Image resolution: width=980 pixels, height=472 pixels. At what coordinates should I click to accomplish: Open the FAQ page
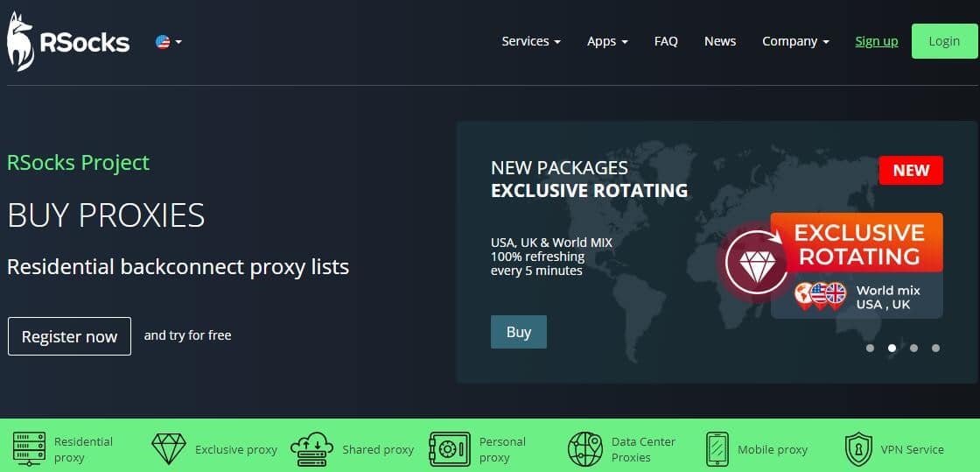pyautogui.click(x=666, y=41)
